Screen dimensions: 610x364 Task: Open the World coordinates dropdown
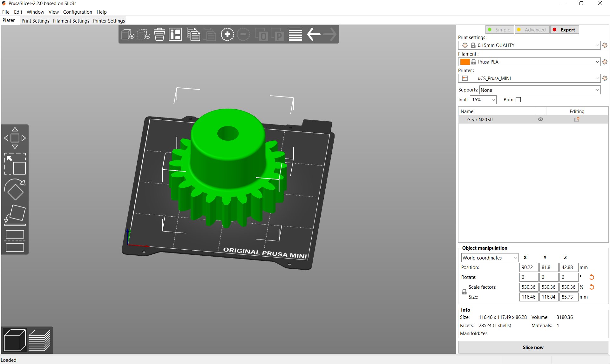click(x=490, y=258)
